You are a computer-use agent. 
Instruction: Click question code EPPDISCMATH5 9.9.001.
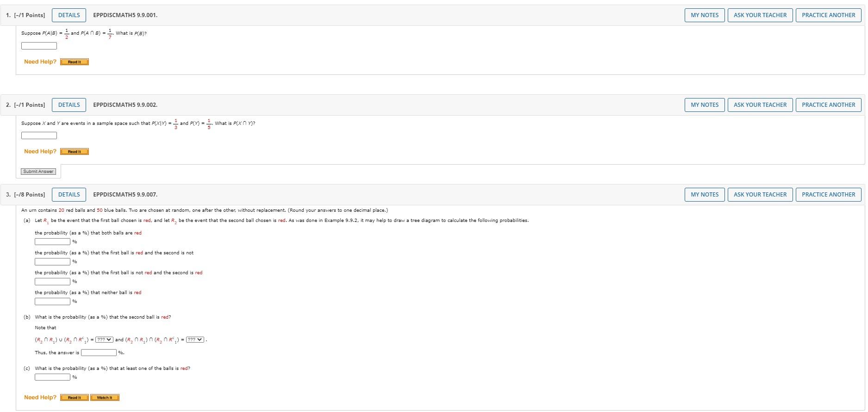point(125,15)
